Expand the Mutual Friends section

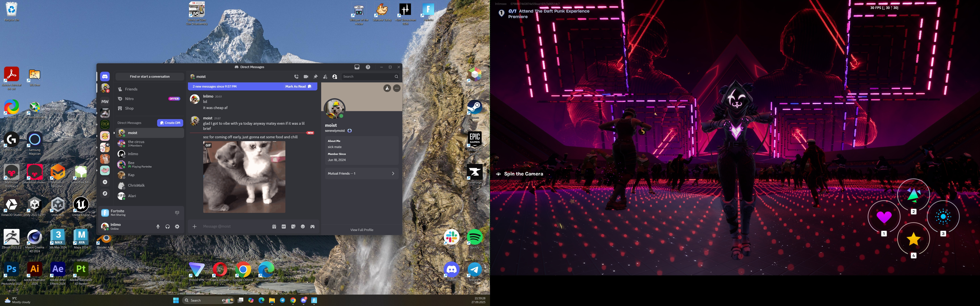(361, 173)
